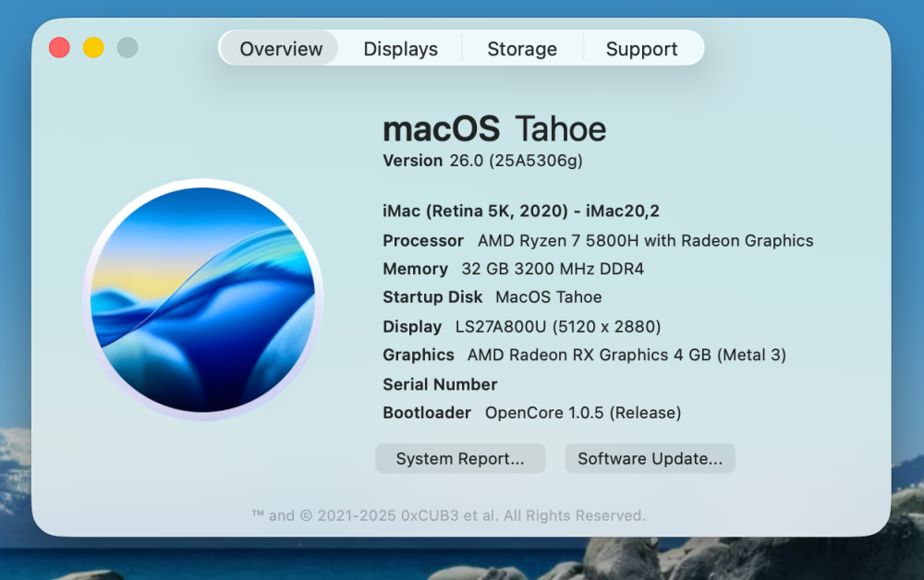
Task: Click the 0xCUB3 copyright notice text
Action: [x=449, y=515]
